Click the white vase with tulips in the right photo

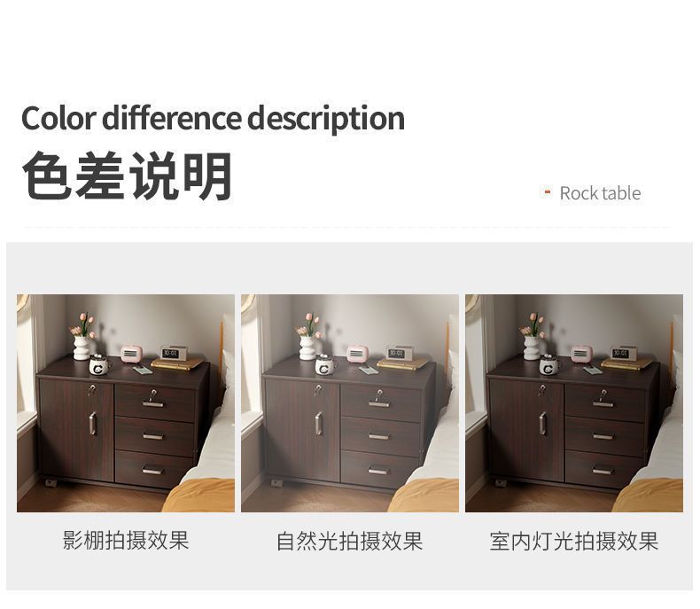click(532, 338)
